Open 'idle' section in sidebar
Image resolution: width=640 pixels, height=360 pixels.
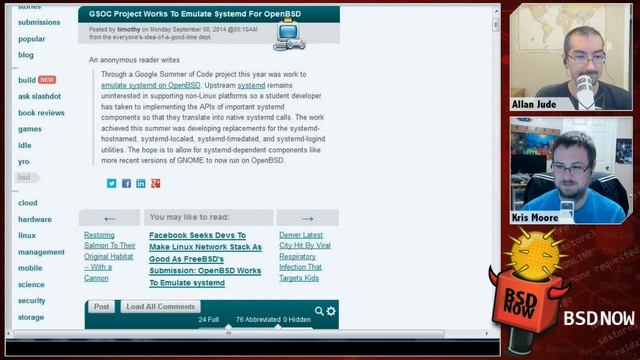pos(25,145)
